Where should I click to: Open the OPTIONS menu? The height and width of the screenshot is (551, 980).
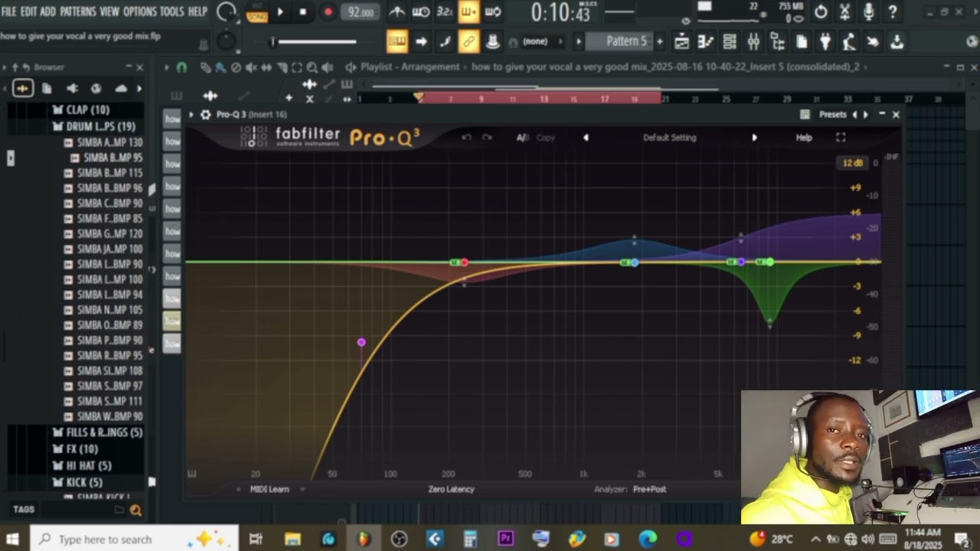(x=139, y=11)
